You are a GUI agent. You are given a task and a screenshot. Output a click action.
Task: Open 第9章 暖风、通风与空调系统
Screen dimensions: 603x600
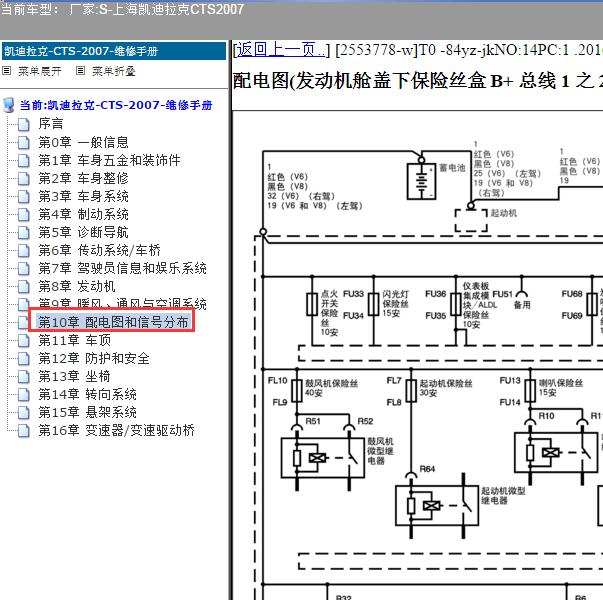[122, 303]
